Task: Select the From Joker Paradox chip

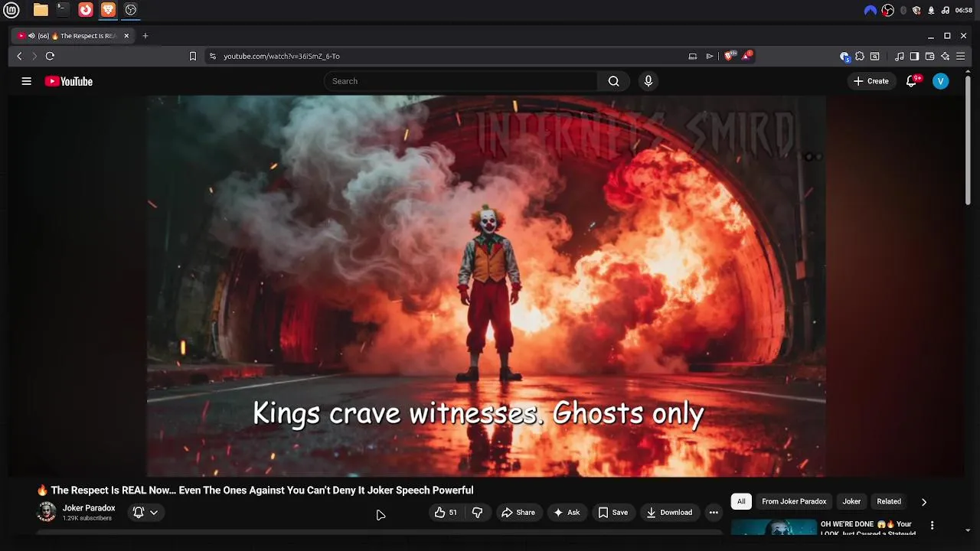Action: click(794, 502)
